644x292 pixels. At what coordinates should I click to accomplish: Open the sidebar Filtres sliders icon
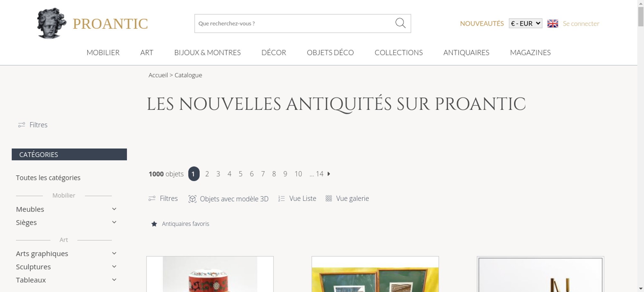click(x=22, y=125)
